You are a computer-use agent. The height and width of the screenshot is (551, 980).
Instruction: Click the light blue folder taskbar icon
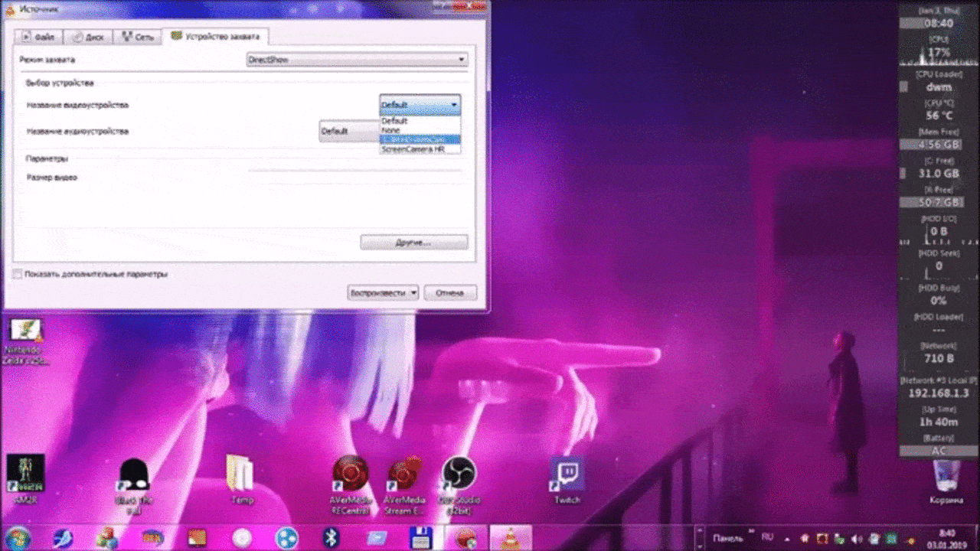tap(376, 538)
